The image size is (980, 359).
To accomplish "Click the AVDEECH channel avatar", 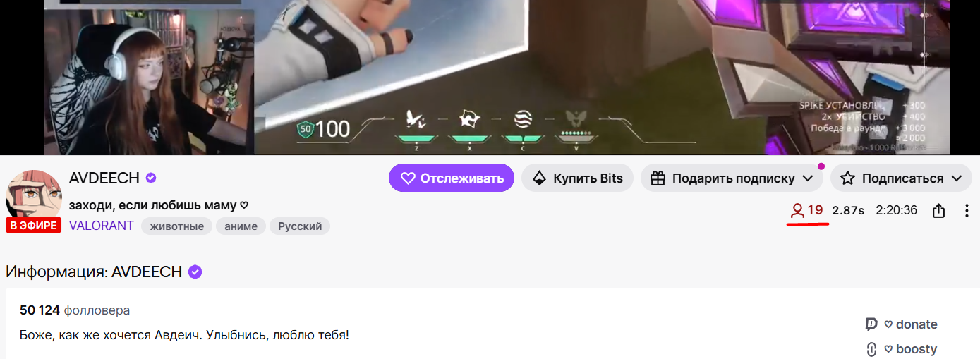I will [x=33, y=195].
